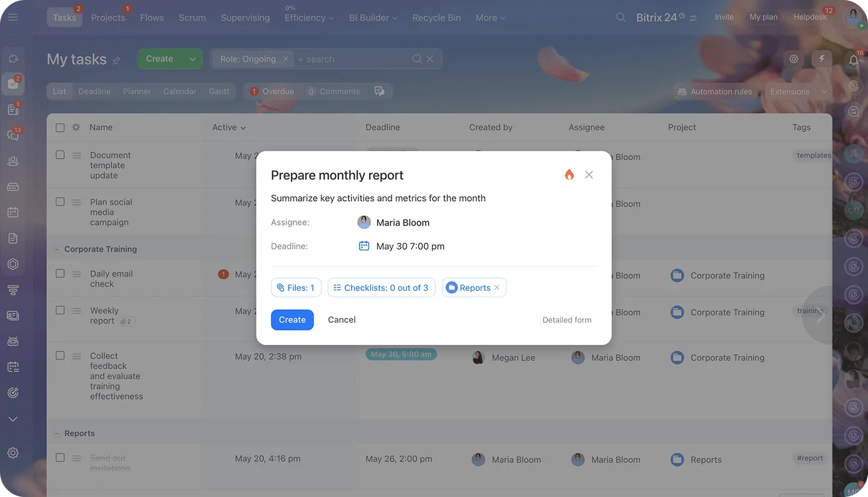Tick the Weekly report task checkbox
This screenshot has width=868, height=497.
(60, 310)
